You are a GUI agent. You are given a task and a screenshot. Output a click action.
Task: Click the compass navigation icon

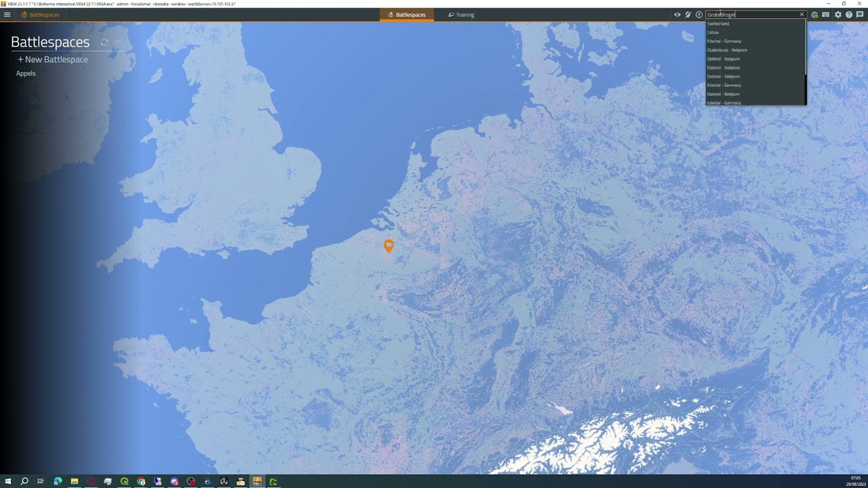coord(698,14)
